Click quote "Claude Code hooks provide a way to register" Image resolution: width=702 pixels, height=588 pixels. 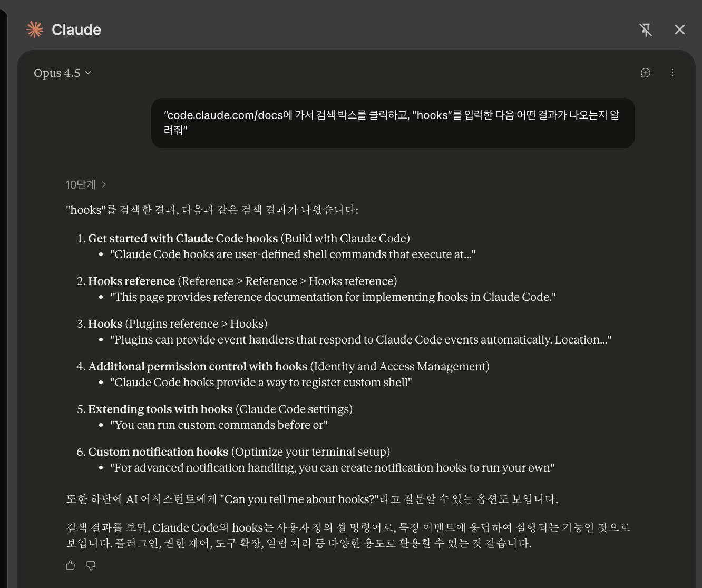pos(261,382)
